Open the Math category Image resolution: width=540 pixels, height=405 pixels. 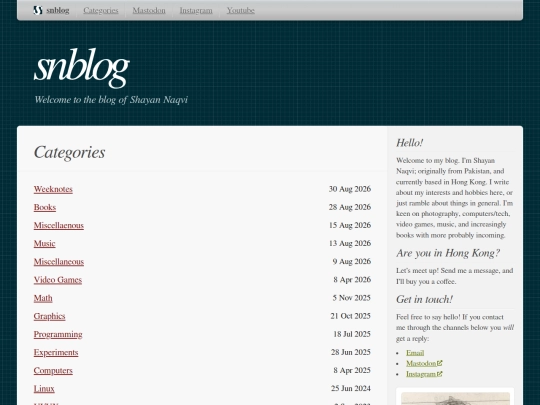43,298
